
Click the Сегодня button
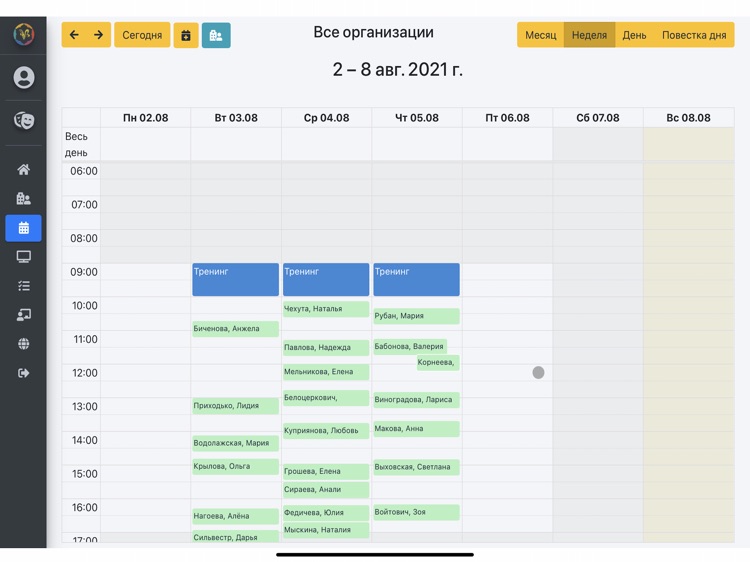click(x=142, y=35)
